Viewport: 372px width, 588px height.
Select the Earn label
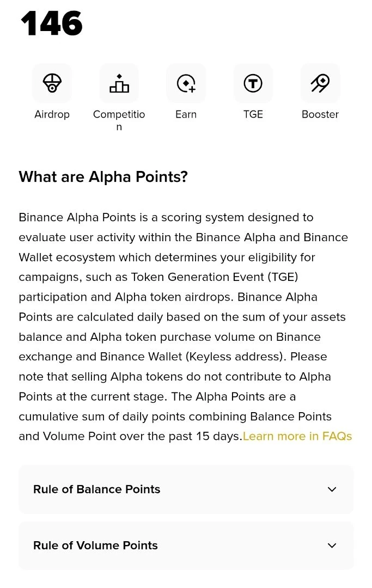pos(186,114)
